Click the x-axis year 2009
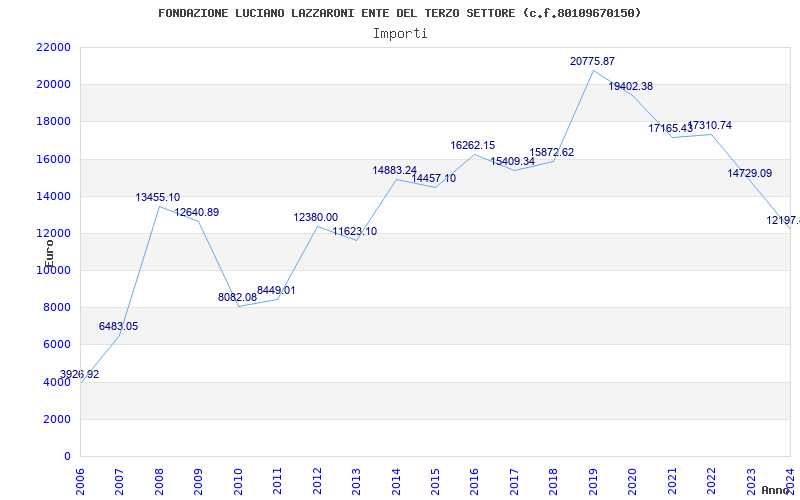Screen dimensions: 800x500 (x=198, y=481)
